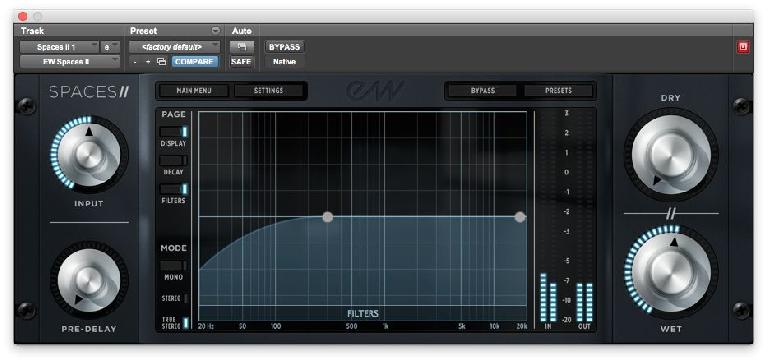Screen dimensions: 768x363
Task: Close the plug-in window with red button
Action: [23, 16]
